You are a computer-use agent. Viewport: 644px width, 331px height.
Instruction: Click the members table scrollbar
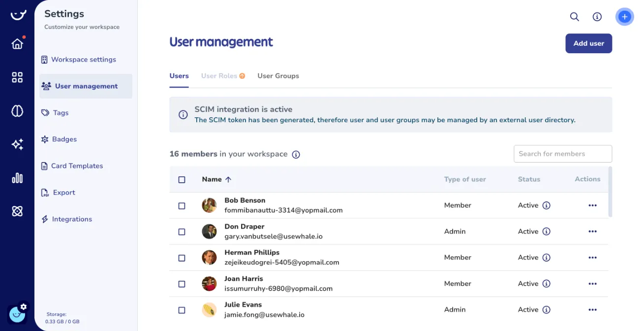pyautogui.click(x=611, y=192)
